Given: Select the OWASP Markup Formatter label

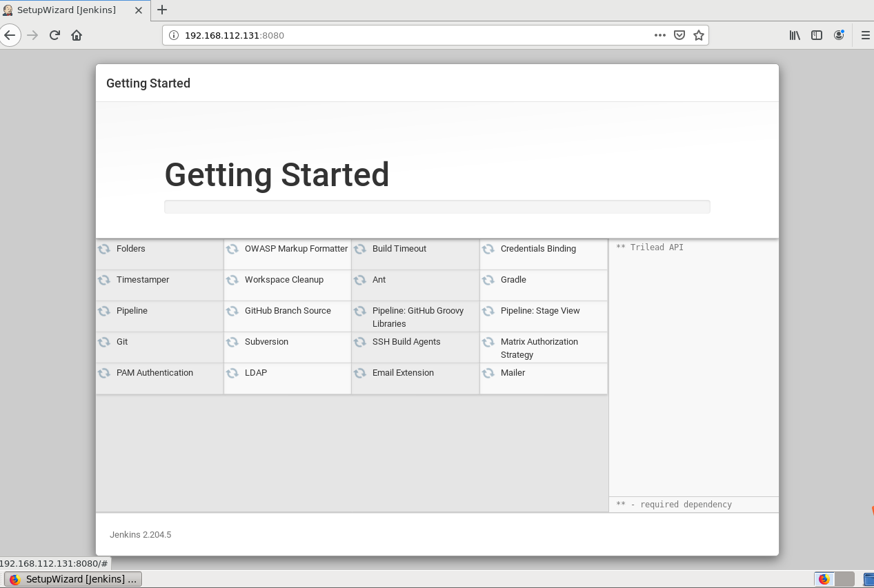Looking at the screenshot, I should tap(296, 249).
